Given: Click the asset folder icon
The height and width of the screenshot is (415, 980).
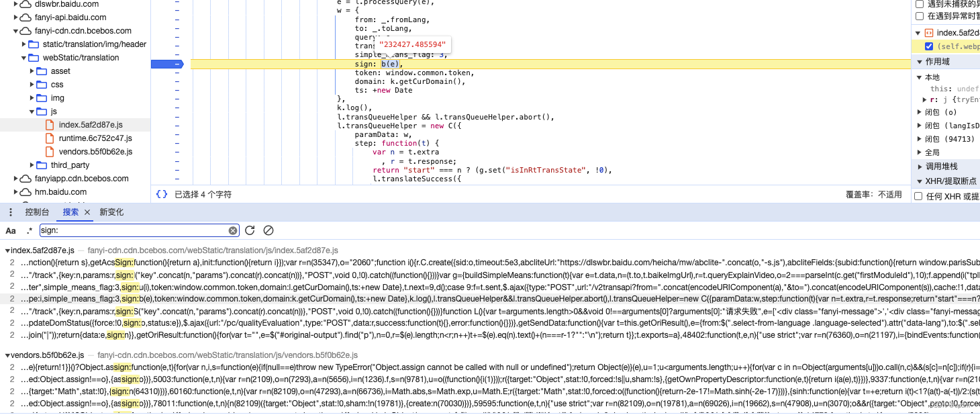Looking at the screenshot, I should (x=42, y=71).
